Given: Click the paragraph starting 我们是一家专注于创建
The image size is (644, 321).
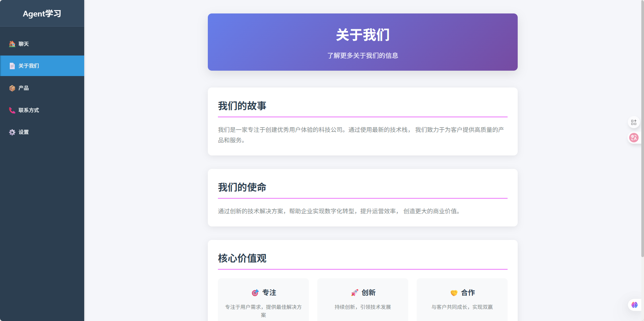Looking at the screenshot, I should pos(361,135).
